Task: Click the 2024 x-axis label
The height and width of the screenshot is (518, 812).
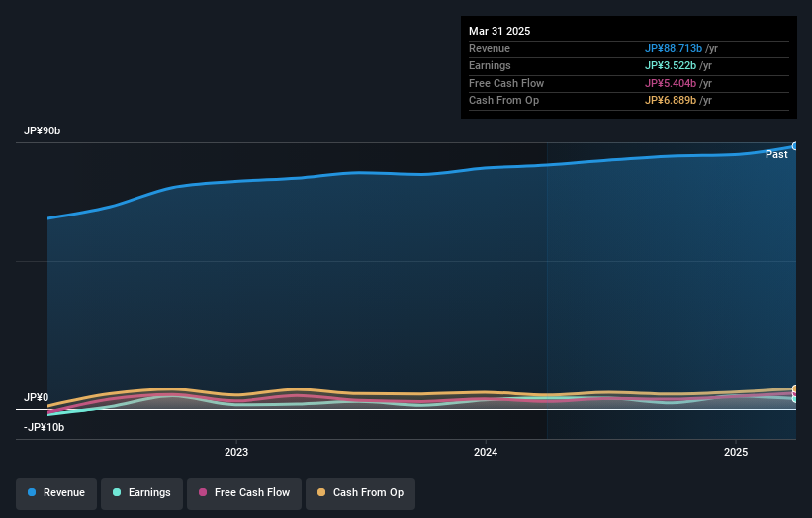Action: click(x=486, y=452)
